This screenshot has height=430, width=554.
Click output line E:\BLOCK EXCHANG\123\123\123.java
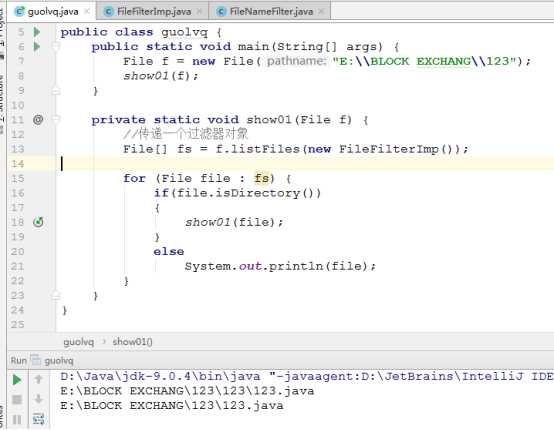(x=187, y=391)
